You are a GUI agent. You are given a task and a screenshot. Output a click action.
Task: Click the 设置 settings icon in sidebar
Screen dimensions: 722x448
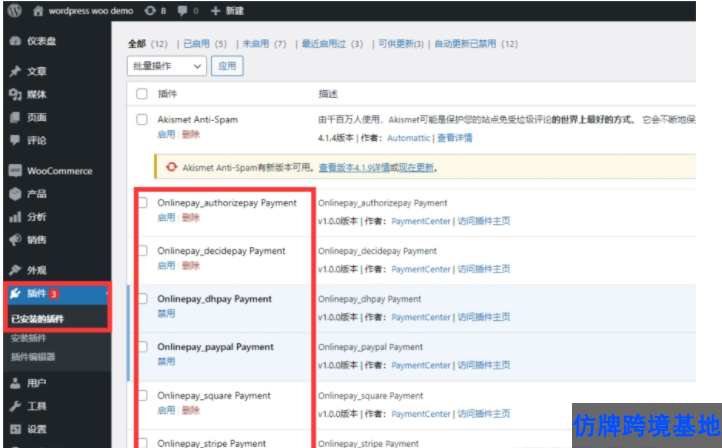click(15, 429)
